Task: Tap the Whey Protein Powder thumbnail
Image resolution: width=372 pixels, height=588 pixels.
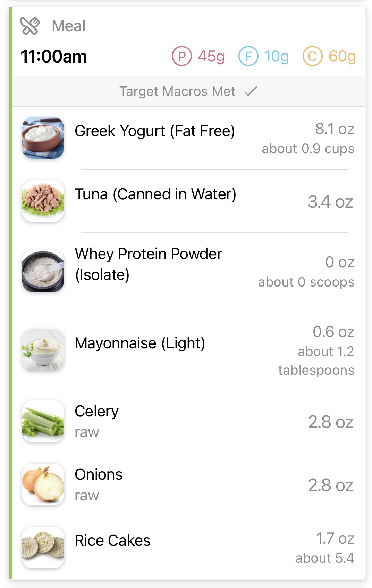Action: click(43, 271)
